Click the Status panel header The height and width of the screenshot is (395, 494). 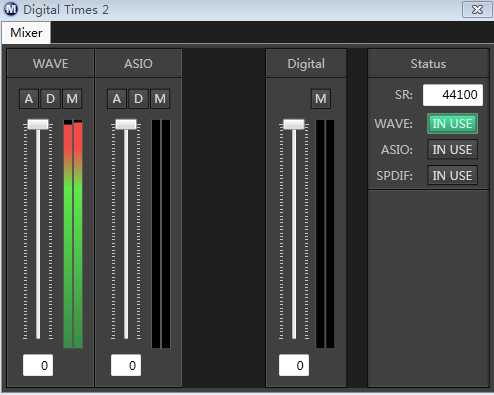(428, 63)
